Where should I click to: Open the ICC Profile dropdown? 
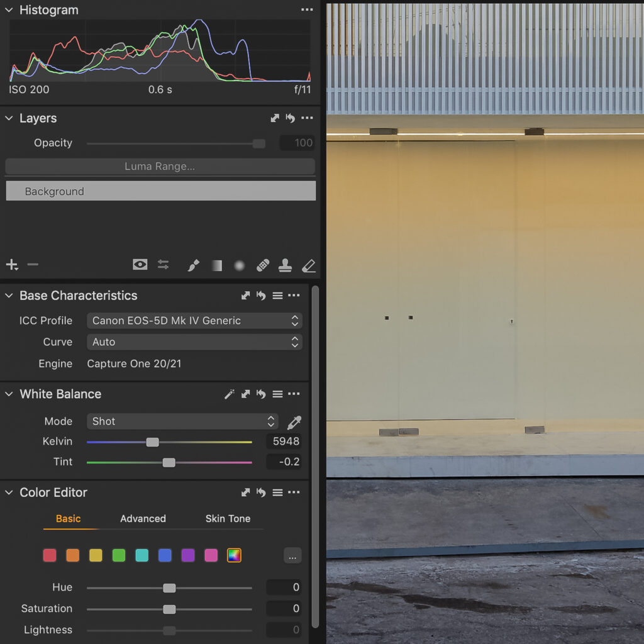(194, 321)
